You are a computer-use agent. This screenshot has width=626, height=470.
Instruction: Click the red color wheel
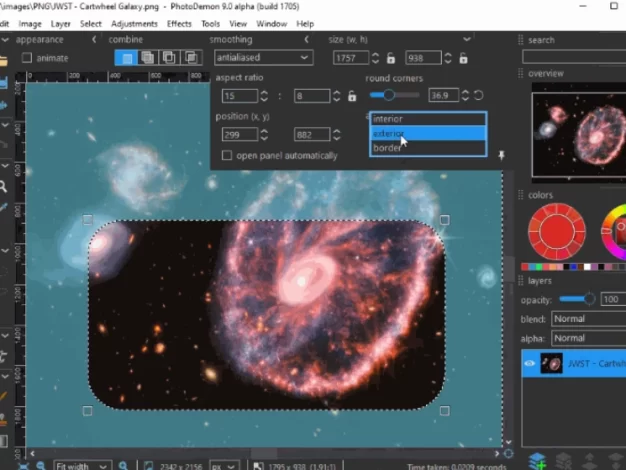pos(557,232)
